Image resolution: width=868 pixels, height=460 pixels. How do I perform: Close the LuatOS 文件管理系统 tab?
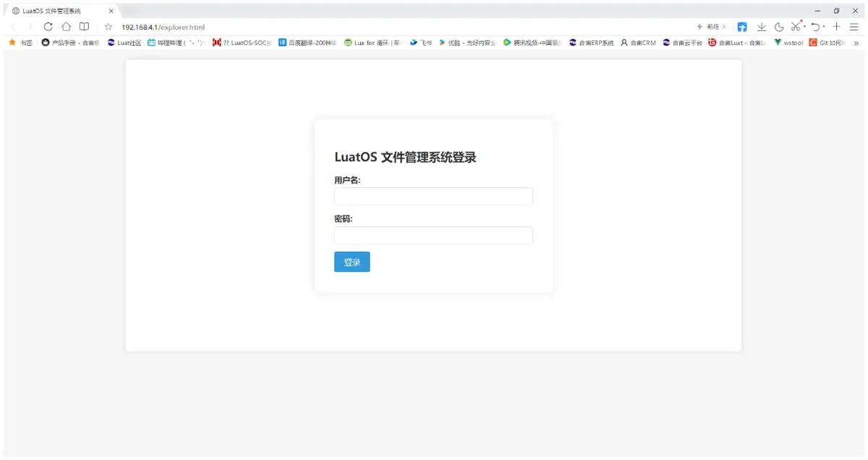point(111,11)
